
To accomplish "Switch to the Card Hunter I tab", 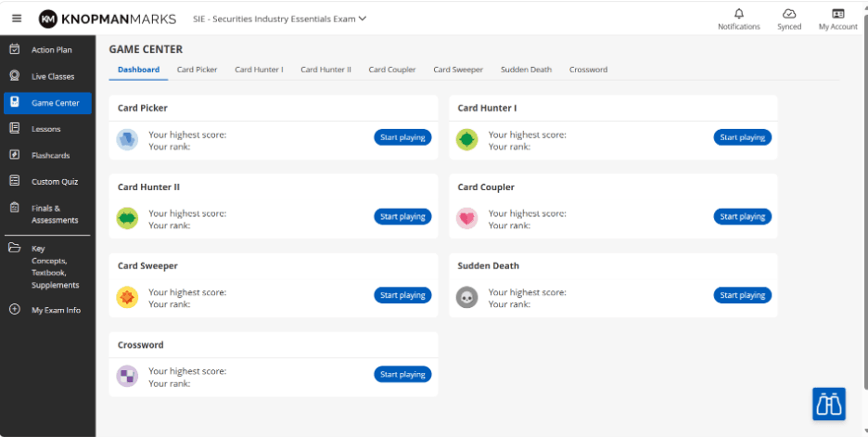I will click(259, 70).
